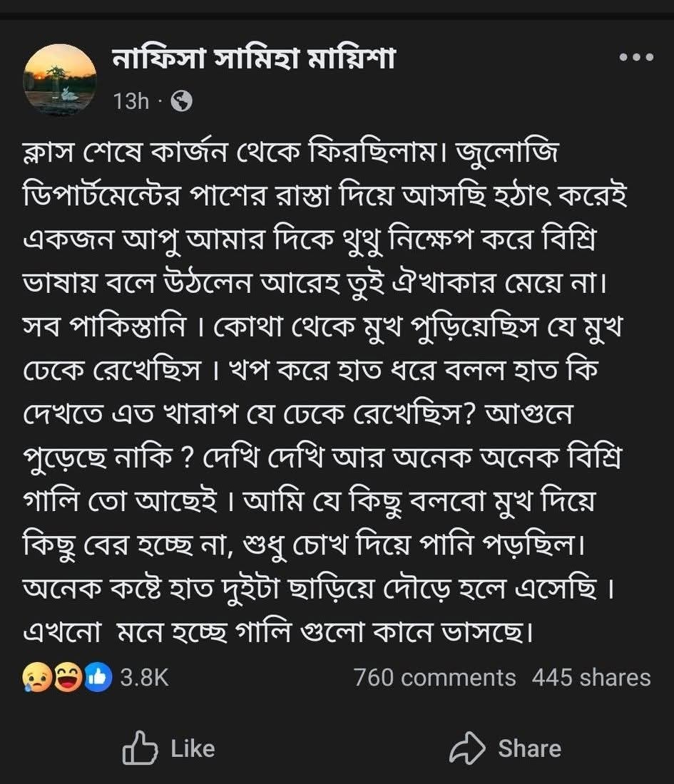This screenshot has width=674, height=784.
Task: Click the 13h post timestamp
Action: (131, 102)
